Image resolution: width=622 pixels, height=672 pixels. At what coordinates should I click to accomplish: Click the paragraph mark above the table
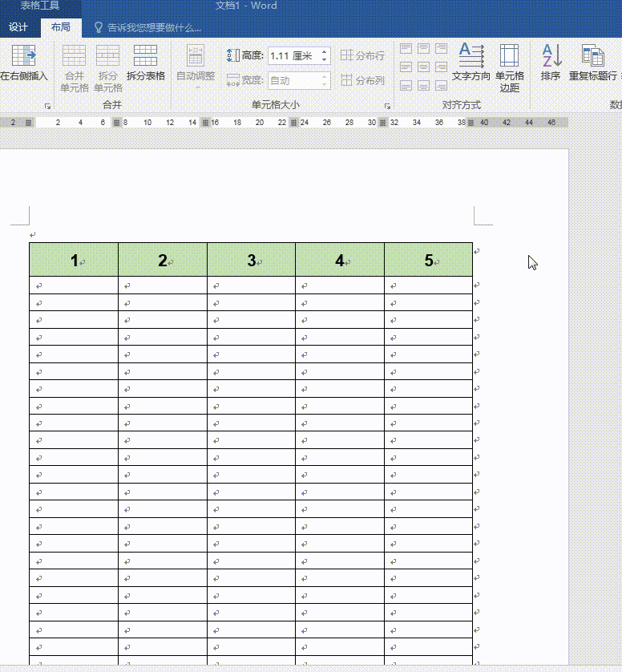tap(33, 234)
